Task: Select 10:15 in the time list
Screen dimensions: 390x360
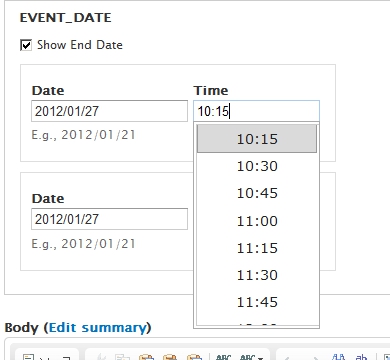Action: (257, 139)
